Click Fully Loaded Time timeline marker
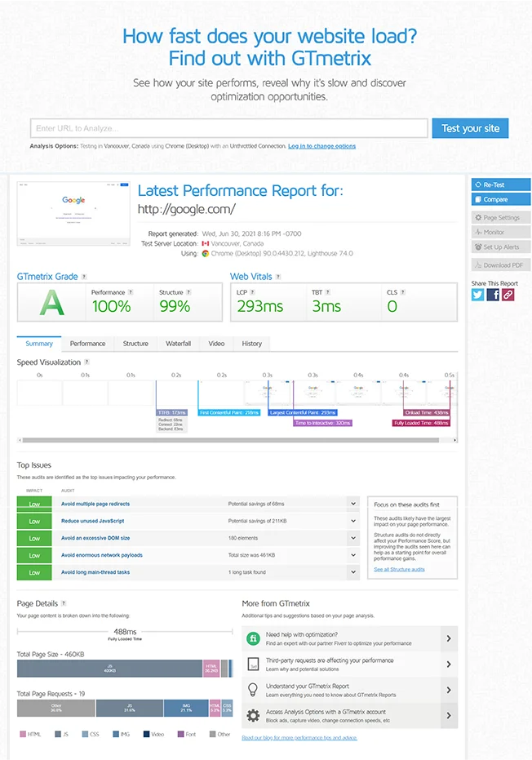 [x=422, y=423]
